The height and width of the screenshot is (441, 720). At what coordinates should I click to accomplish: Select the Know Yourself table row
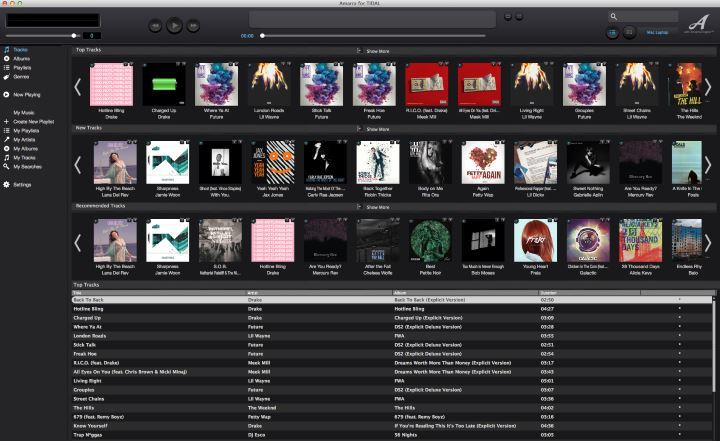(x=392, y=426)
